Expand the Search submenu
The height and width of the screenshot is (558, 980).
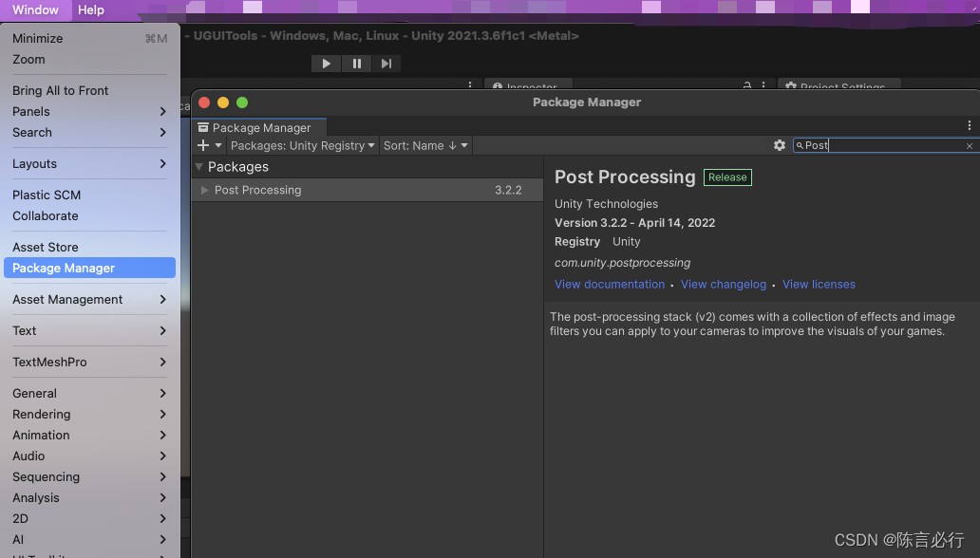coord(90,133)
